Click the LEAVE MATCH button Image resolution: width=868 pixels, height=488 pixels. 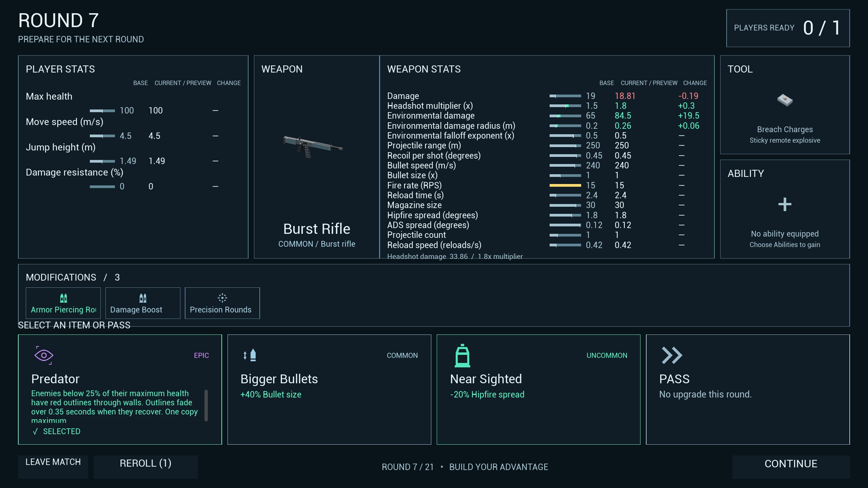(x=53, y=466)
